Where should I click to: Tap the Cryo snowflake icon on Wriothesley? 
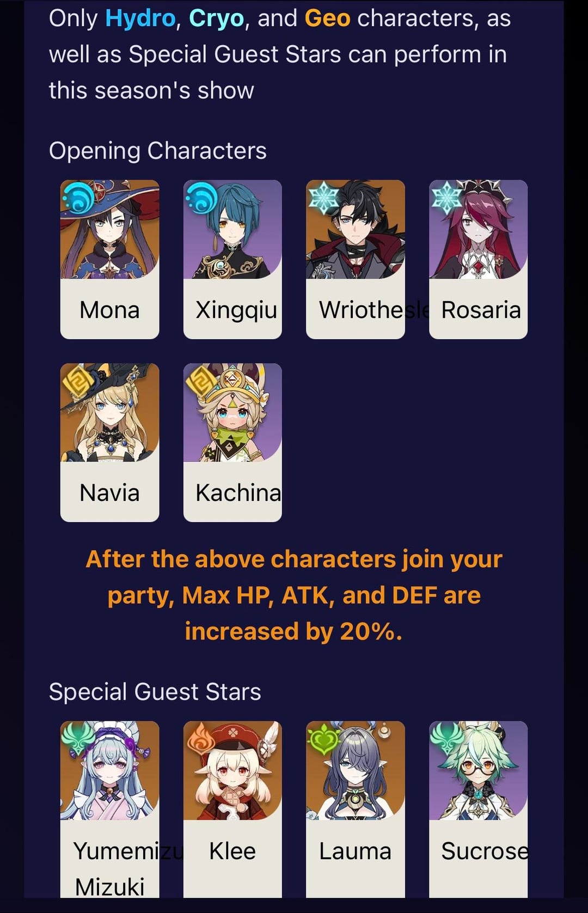[x=324, y=198]
